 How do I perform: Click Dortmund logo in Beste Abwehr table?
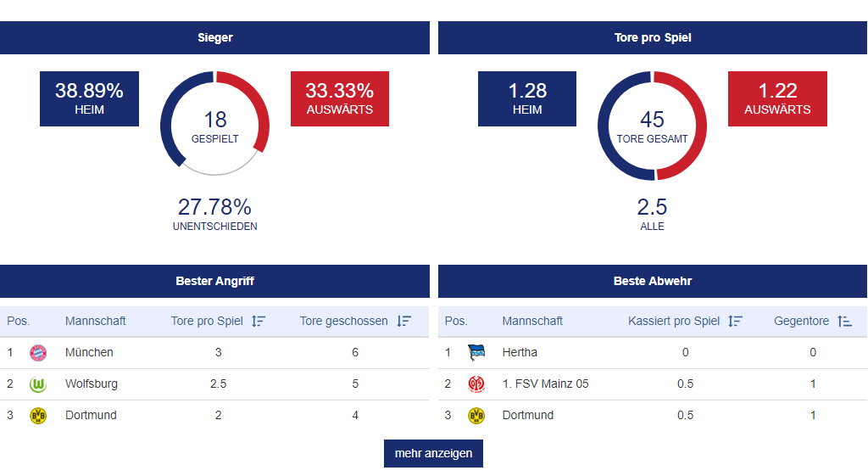pyautogui.click(x=476, y=416)
